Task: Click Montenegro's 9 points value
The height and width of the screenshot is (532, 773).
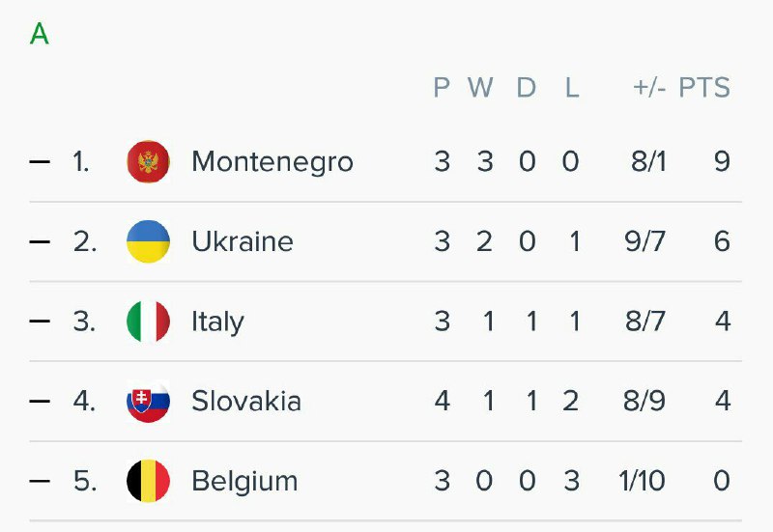Action: point(722,161)
